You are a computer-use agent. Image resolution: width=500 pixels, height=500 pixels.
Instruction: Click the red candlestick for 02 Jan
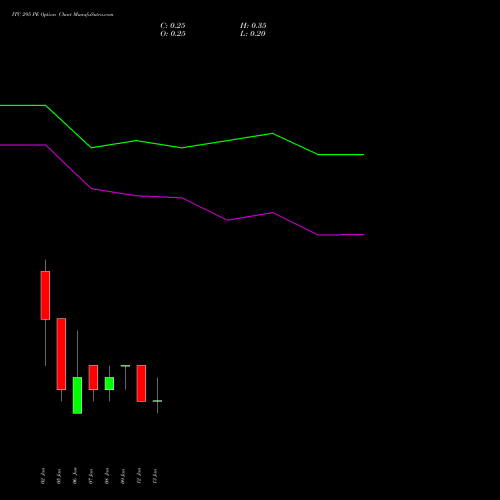pos(45,295)
